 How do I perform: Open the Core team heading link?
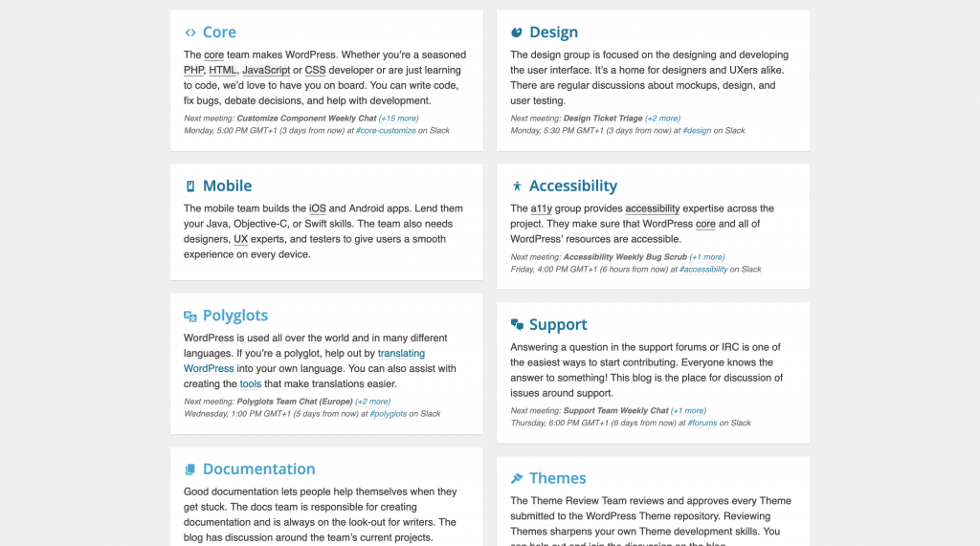pyautogui.click(x=219, y=33)
